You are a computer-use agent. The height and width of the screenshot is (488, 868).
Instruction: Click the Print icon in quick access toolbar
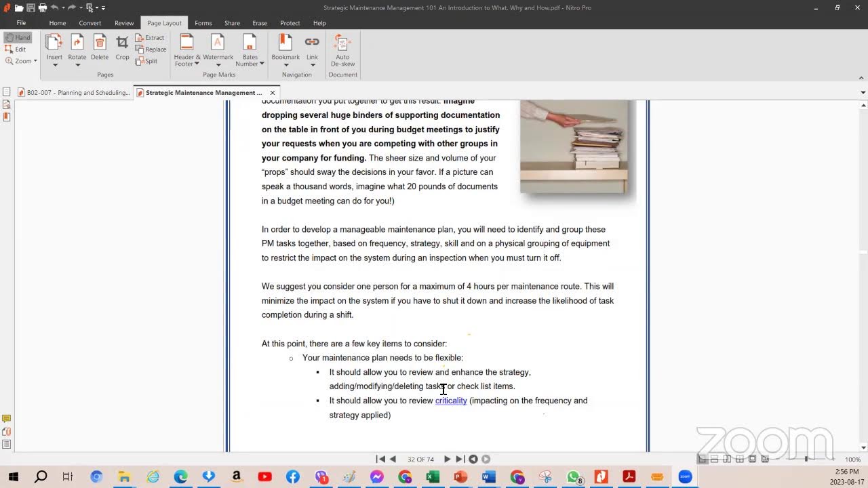(x=43, y=7)
